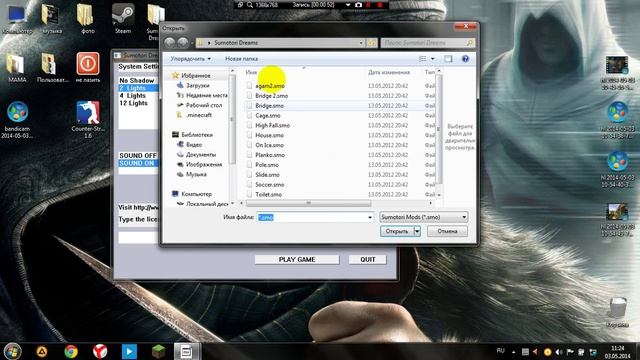Select Рабочий стол in the navigation pane
Screen dimensions: 640x360
[199, 105]
